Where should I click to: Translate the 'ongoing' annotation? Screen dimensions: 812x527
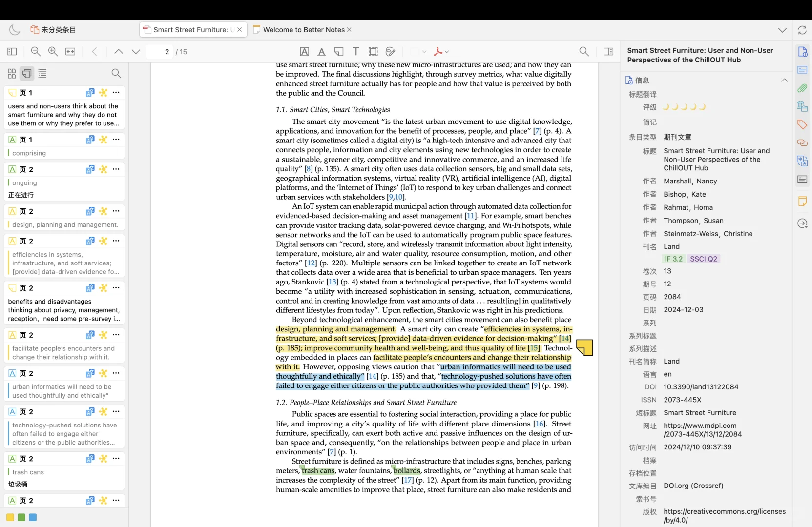pos(90,169)
